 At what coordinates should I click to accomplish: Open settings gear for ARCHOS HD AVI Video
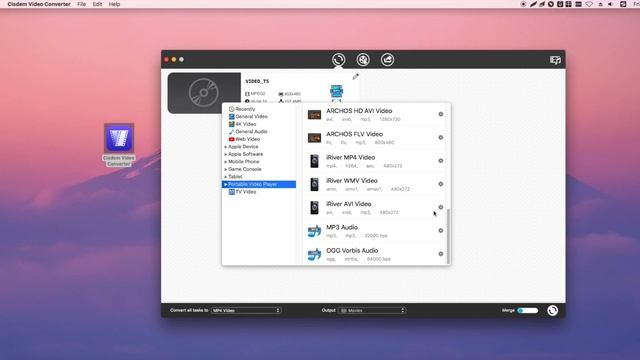coord(440,114)
